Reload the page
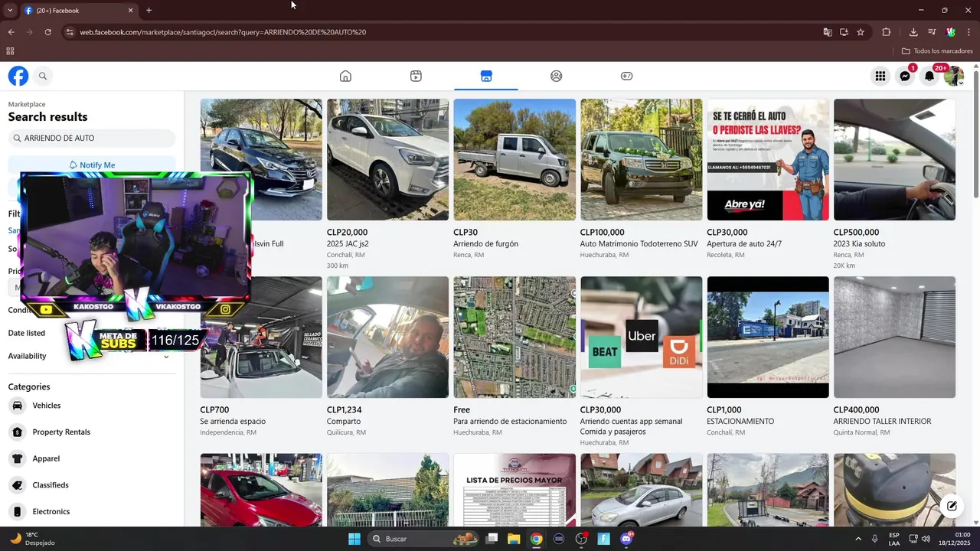980x551 pixels. point(47,32)
